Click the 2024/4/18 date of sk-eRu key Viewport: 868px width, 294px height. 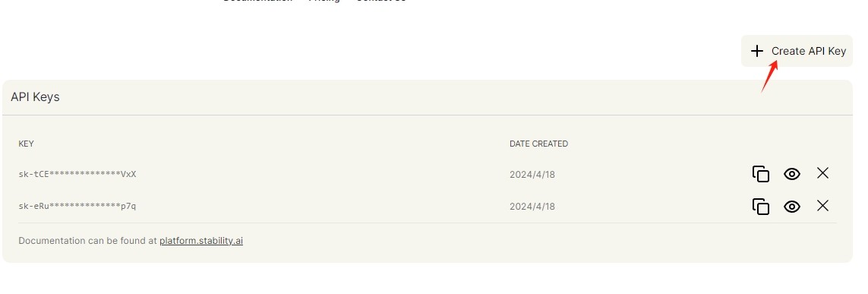point(532,207)
